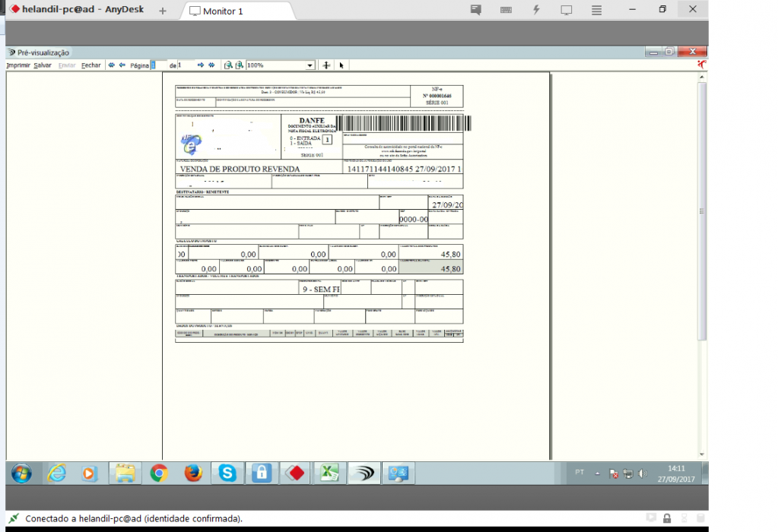This screenshot has width=778, height=532.
Task: Open File Explorer in remote taskbar
Action: click(x=125, y=473)
